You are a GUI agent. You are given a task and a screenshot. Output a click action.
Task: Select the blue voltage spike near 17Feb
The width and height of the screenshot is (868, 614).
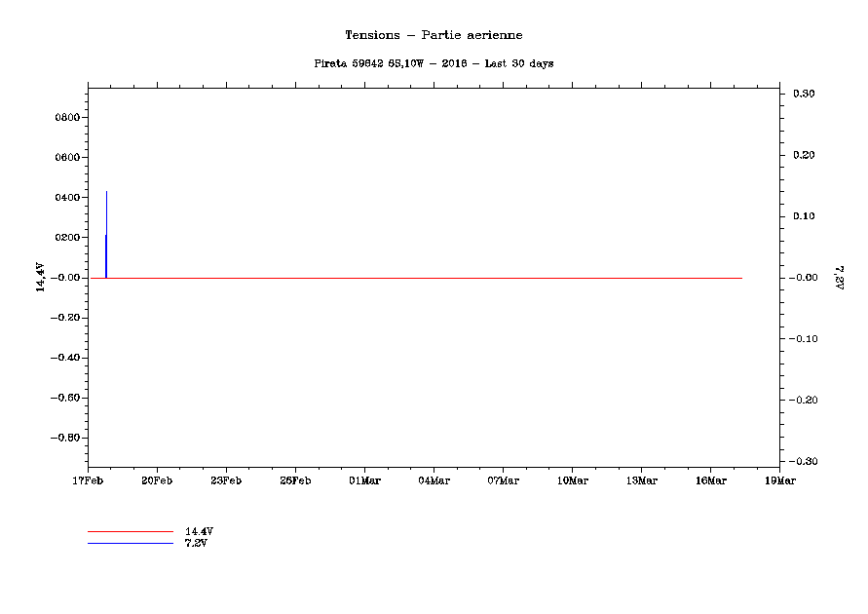(106, 256)
